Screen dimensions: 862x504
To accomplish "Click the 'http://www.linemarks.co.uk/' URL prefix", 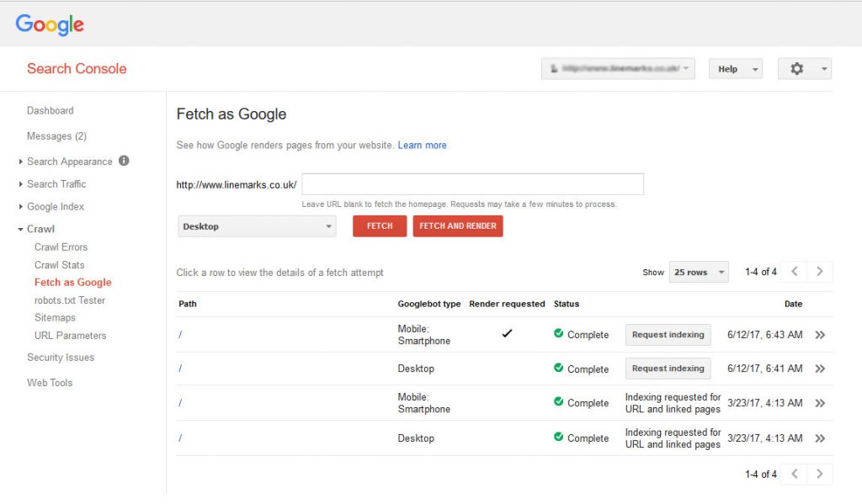I will [237, 184].
